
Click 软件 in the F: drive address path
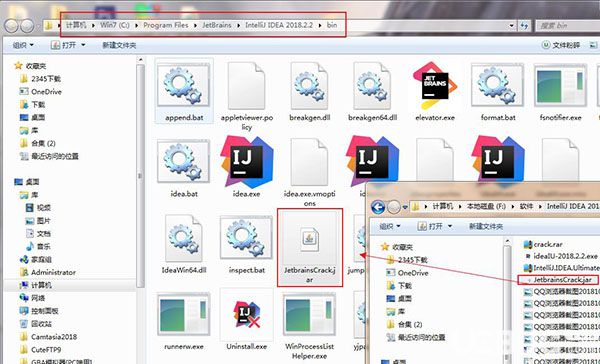coord(526,206)
